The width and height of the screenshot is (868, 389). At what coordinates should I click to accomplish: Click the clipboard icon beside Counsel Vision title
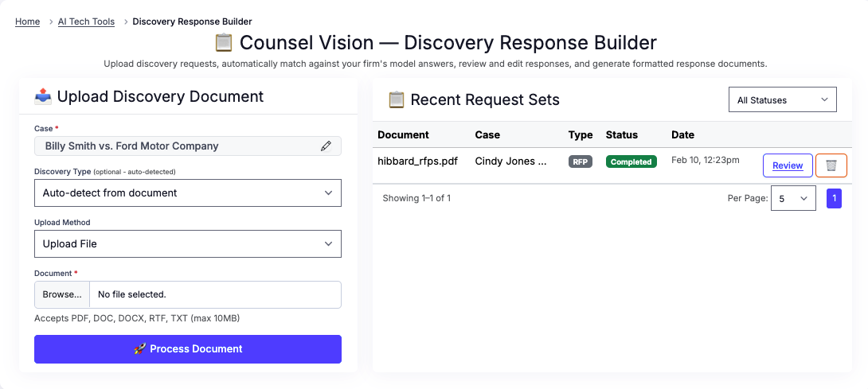(224, 43)
